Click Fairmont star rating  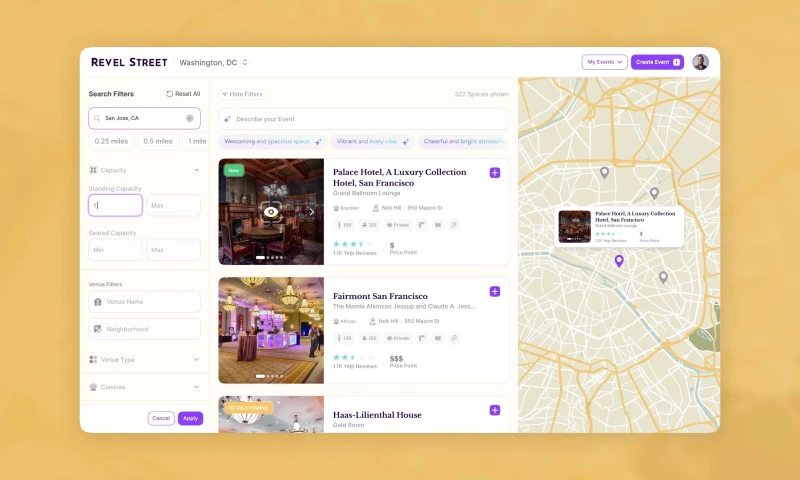(353, 358)
